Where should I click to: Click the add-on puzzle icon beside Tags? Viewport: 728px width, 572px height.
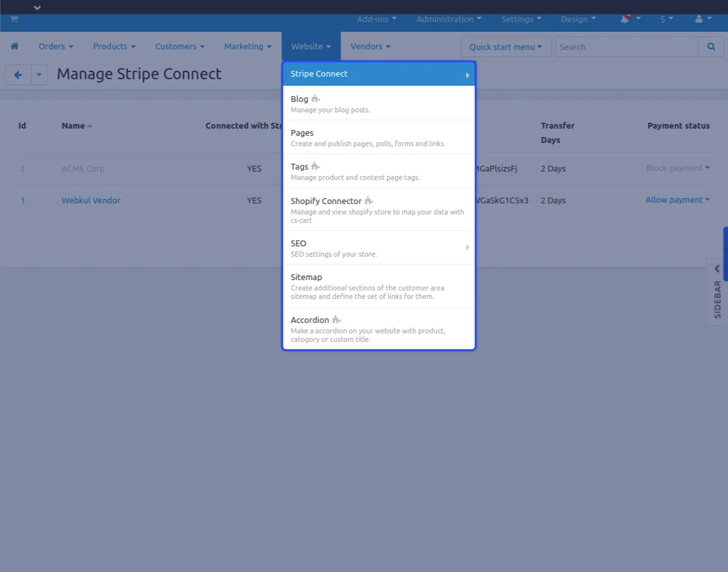316,166
